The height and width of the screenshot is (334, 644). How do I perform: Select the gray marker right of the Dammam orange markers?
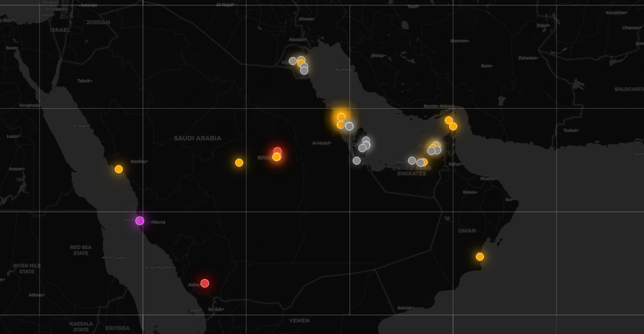[349, 126]
